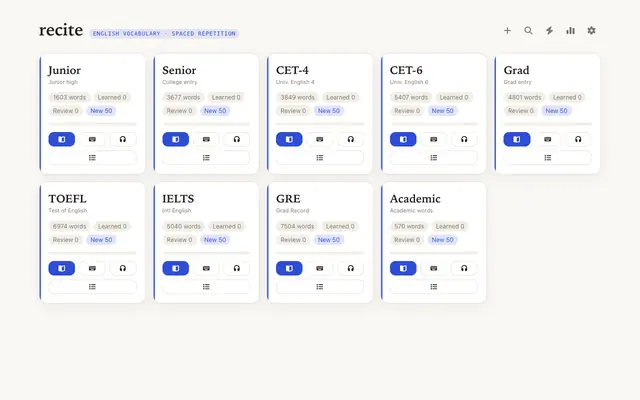Image resolution: width=640 pixels, height=400 pixels.
Task: Start listening headphones mode on CET-4 deck
Action: [351, 139]
